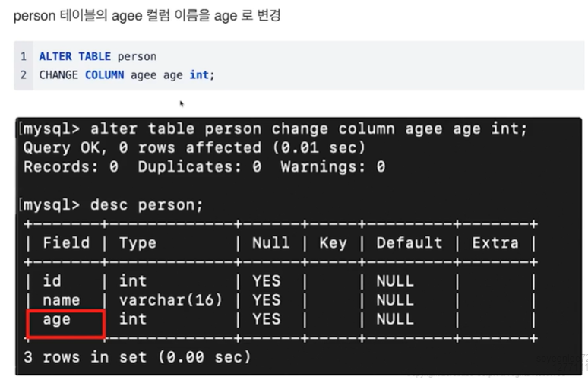Screen dimensions: 588x380
Task: Click the Field column header in terminal
Action: pos(66,243)
